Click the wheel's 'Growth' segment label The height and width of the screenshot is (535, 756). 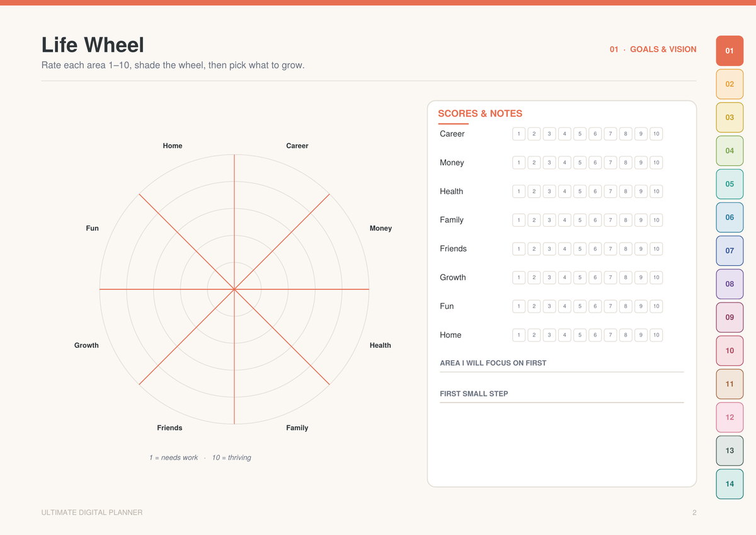point(86,345)
